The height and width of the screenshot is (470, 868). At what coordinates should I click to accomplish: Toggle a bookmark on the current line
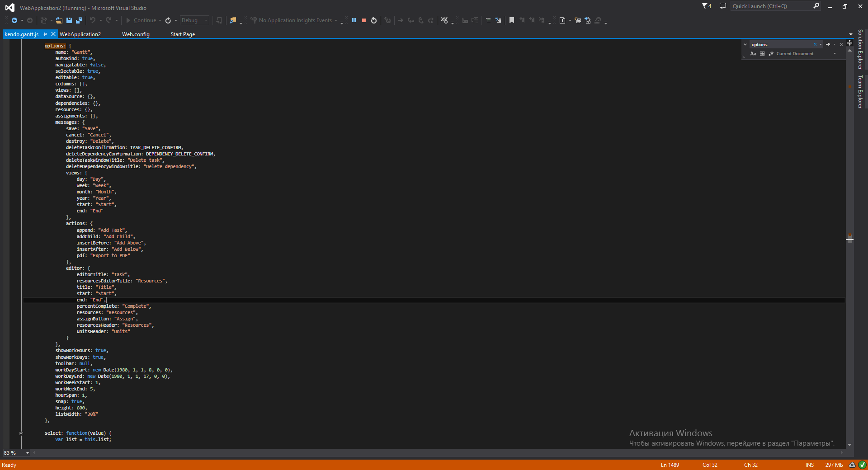[512, 20]
